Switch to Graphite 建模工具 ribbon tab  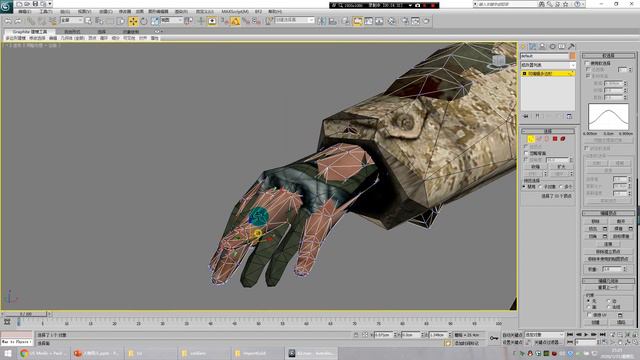click(29, 31)
